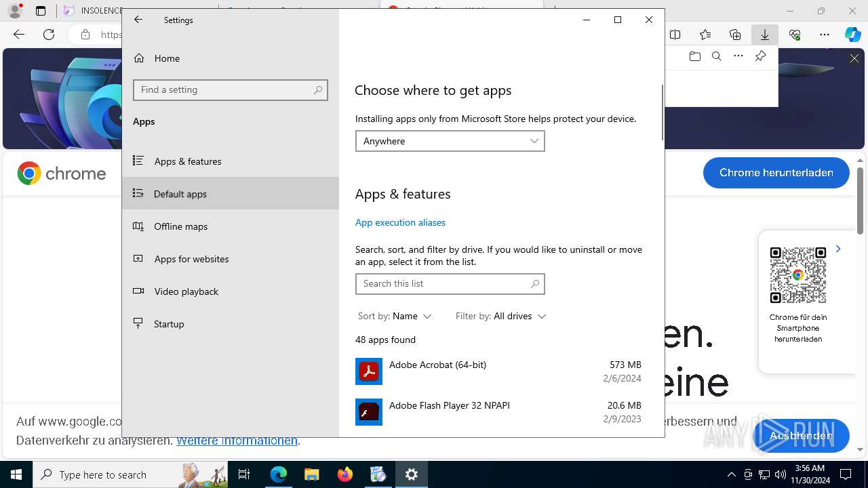The image size is (868, 488).
Task: Open Weitere Informationen link in browser
Action: [237, 441]
